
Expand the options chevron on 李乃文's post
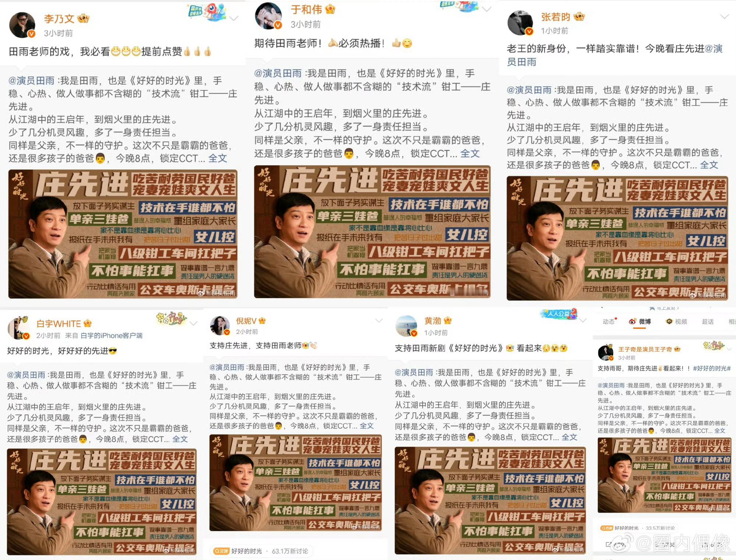coord(234,18)
